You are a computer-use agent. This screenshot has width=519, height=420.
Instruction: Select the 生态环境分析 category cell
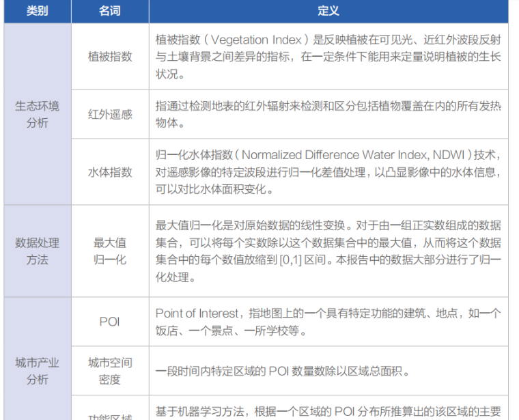point(37,114)
